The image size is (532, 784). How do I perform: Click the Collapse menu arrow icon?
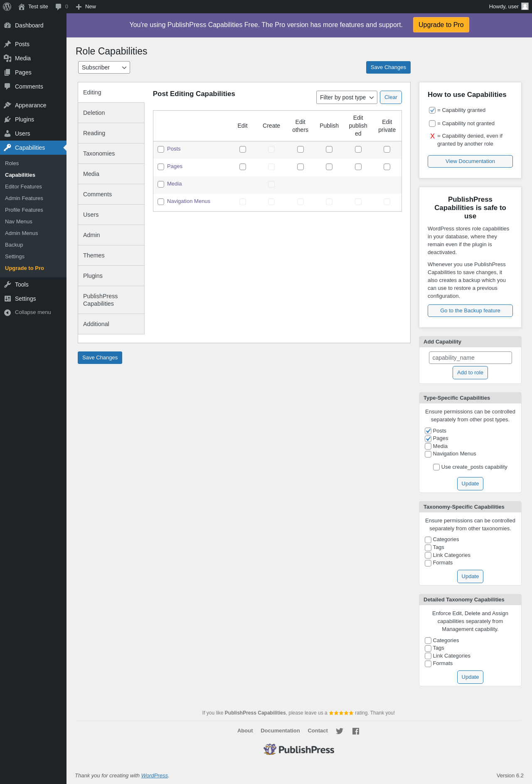[7, 312]
